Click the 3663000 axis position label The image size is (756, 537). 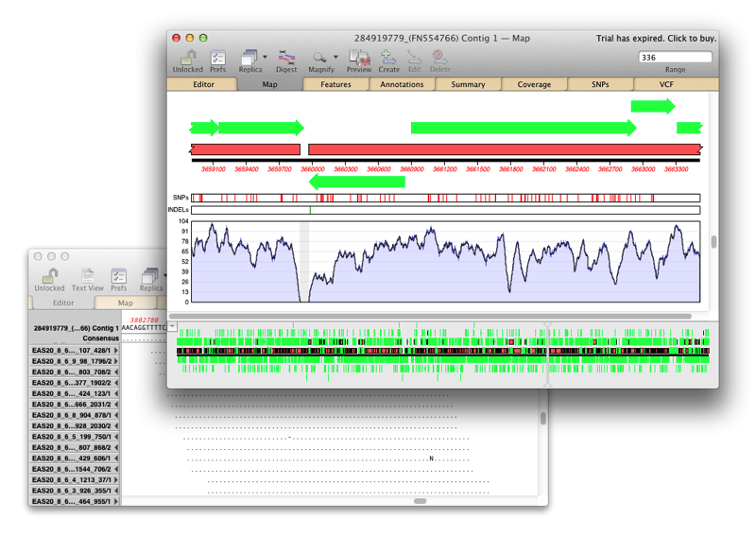click(644, 169)
